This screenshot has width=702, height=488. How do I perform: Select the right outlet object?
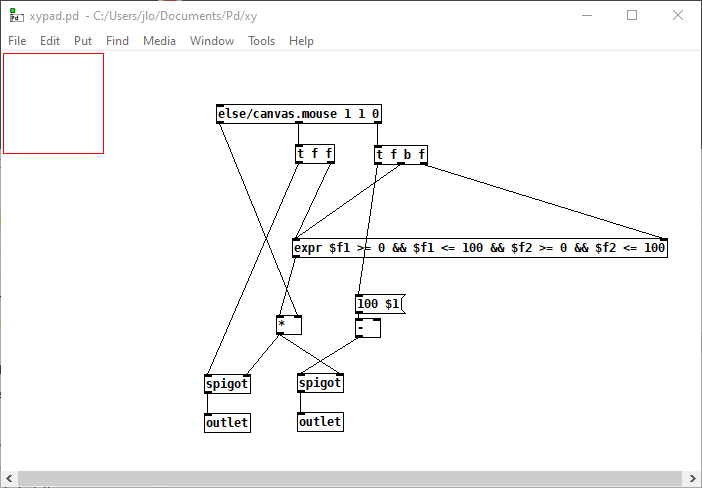click(320, 422)
